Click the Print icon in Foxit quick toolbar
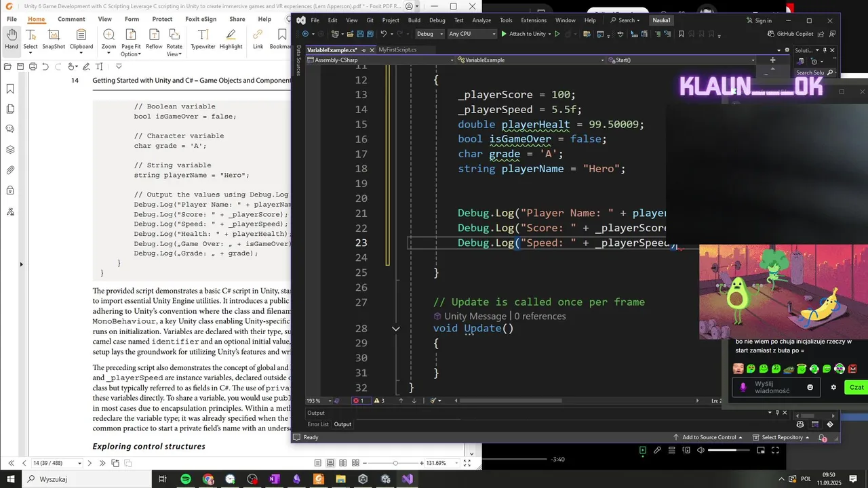This screenshot has width=868, height=488. pos(33,66)
